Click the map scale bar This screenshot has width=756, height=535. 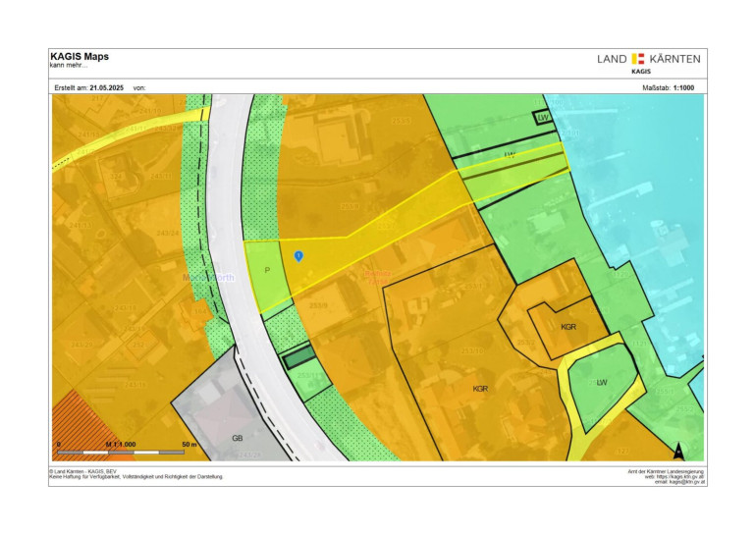122,453
